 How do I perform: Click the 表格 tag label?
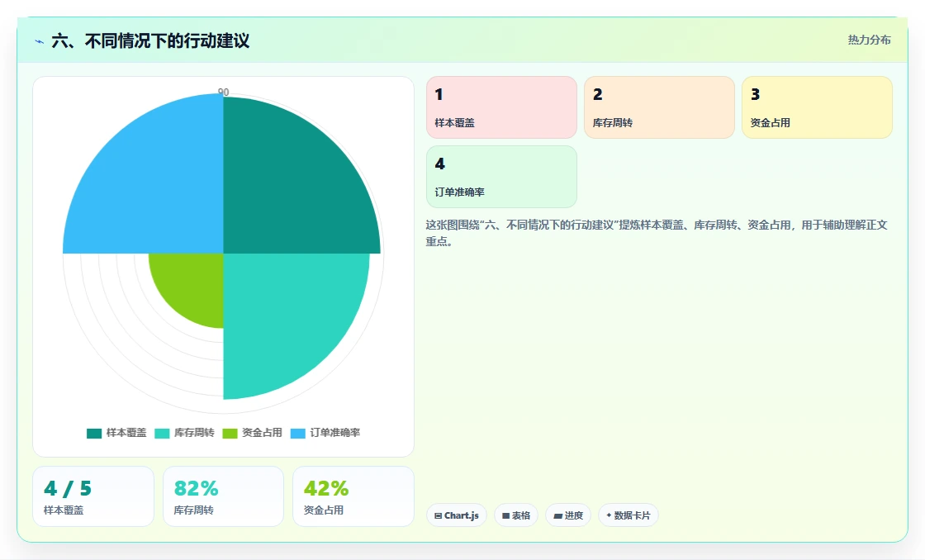(x=521, y=515)
